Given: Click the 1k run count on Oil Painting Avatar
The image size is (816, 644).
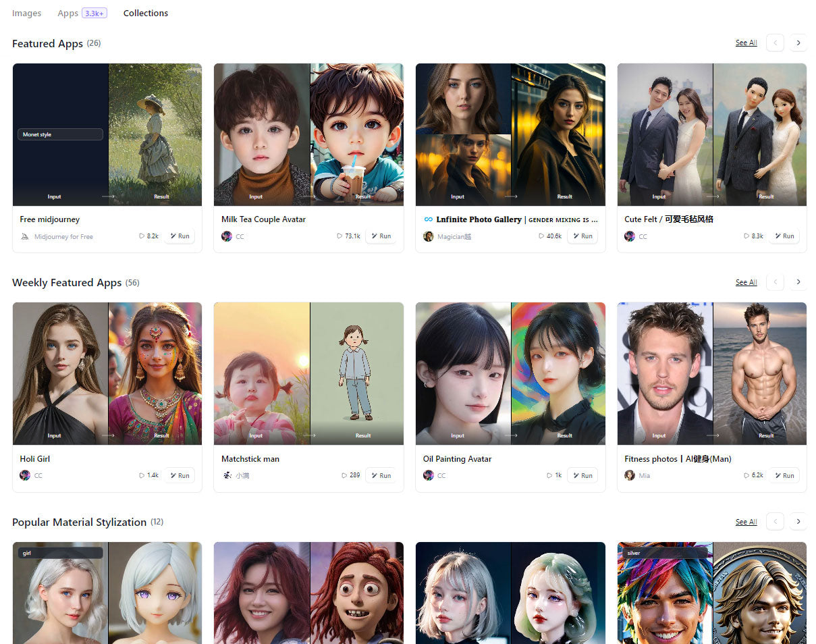Looking at the screenshot, I should (x=554, y=475).
